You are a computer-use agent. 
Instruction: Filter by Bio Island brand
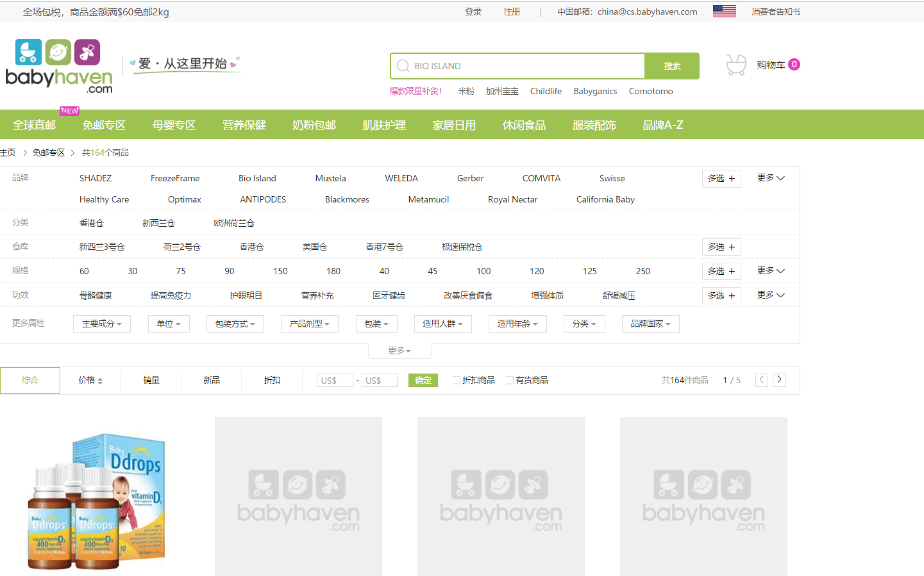click(x=257, y=178)
